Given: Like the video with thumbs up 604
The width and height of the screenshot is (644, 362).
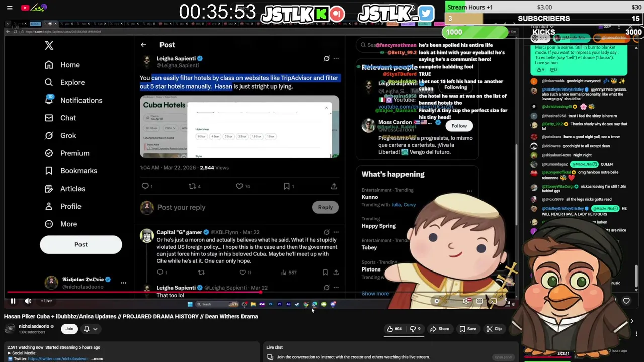Looking at the screenshot, I should 394,329.
